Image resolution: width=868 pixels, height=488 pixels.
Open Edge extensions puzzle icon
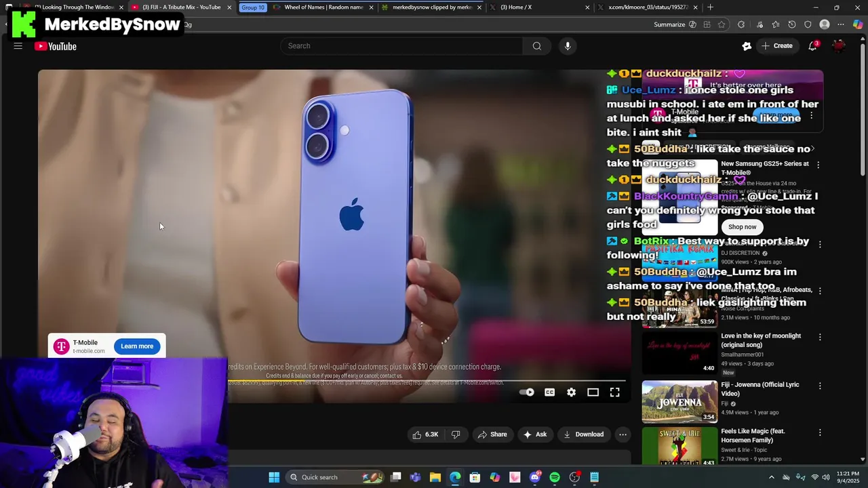point(741,24)
